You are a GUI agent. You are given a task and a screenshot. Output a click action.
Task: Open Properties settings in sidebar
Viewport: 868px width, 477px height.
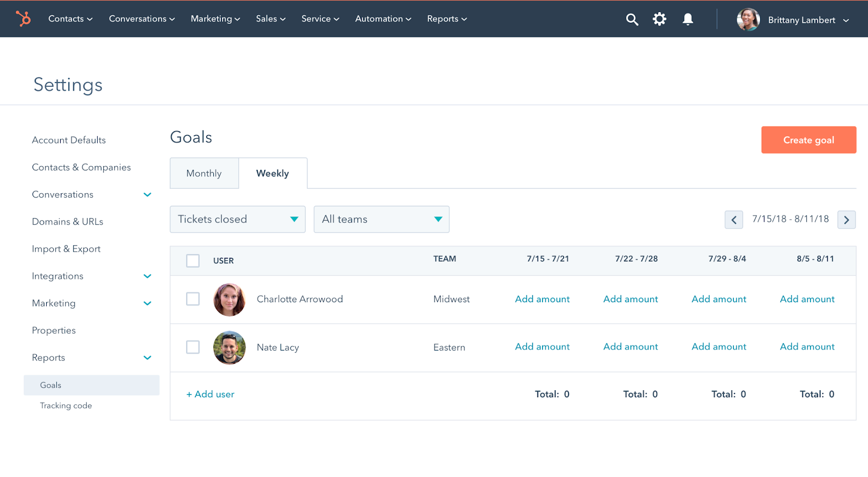(54, 330)
